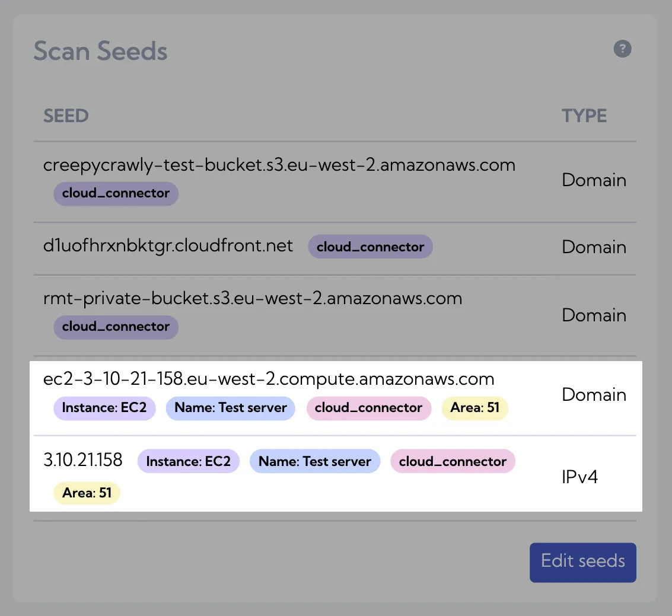This screenshot has width=672, height=616.
Task: Select the highlighted ec2 domain row
Action: (x=335, y=398)
